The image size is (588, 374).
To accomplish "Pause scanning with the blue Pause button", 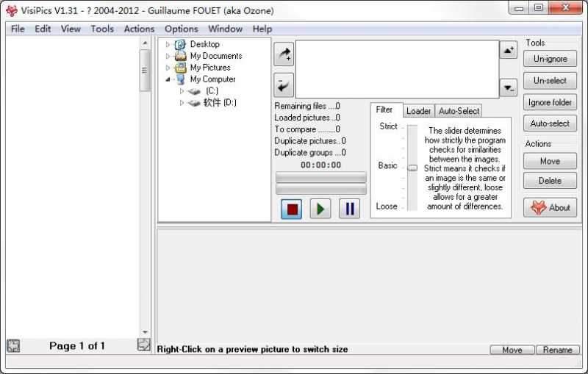I will [x=349, y=209].
